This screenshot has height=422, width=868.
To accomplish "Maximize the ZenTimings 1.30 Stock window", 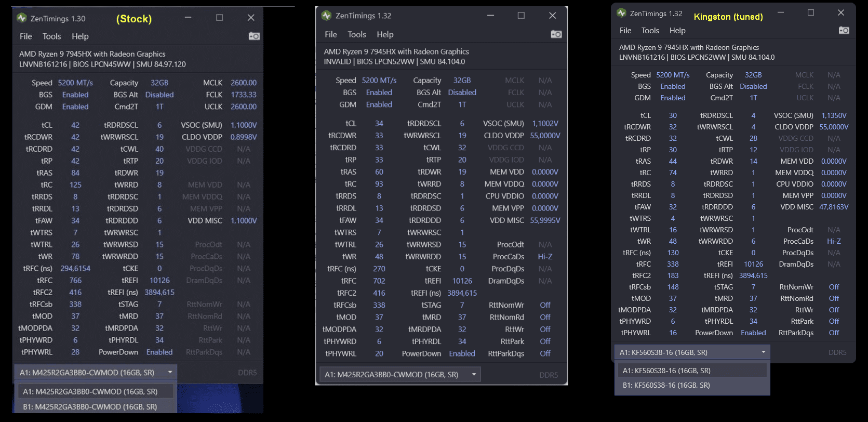I will coord(220,18).
